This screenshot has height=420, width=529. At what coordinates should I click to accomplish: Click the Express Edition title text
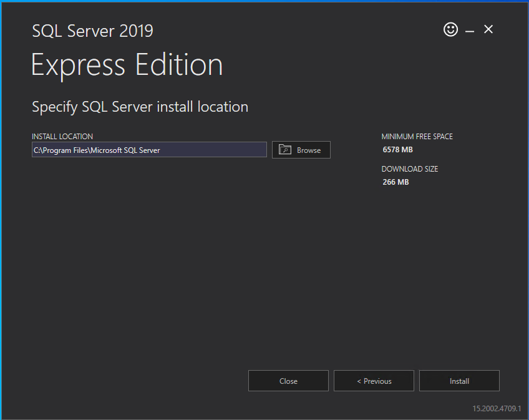click(127, 65)
